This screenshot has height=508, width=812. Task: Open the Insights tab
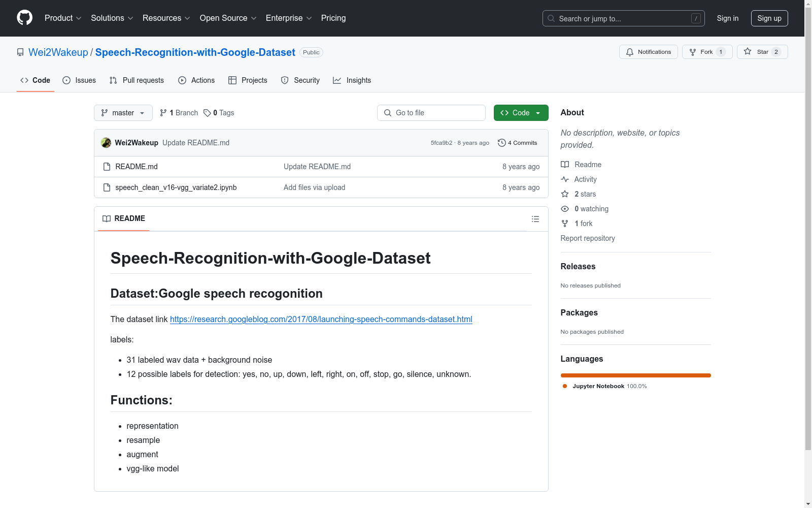352,80
